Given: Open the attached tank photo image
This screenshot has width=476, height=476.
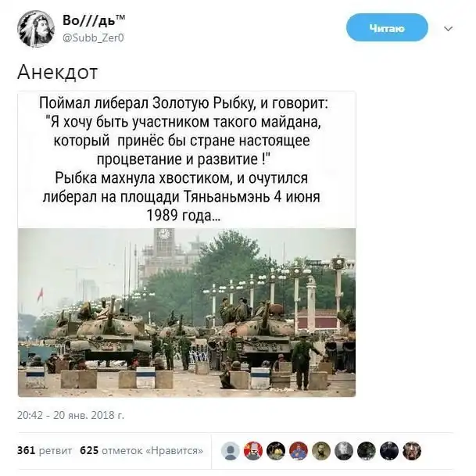Looking at the screenshot, I should click(187, 313).
